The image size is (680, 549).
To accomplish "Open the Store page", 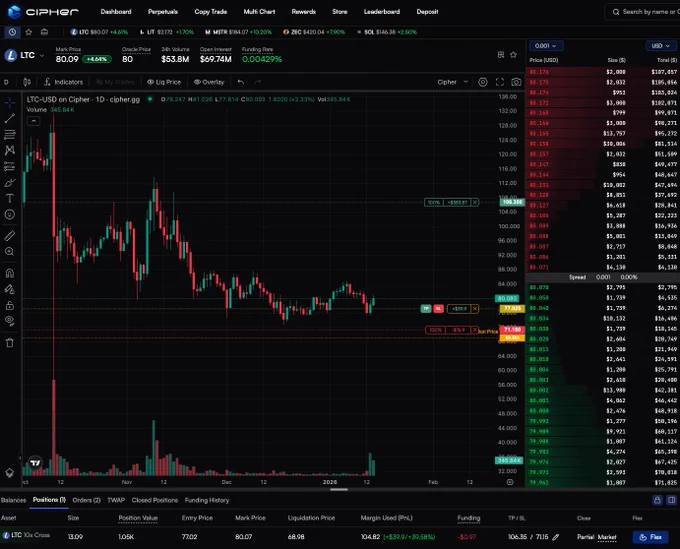I will click(340, 12).
